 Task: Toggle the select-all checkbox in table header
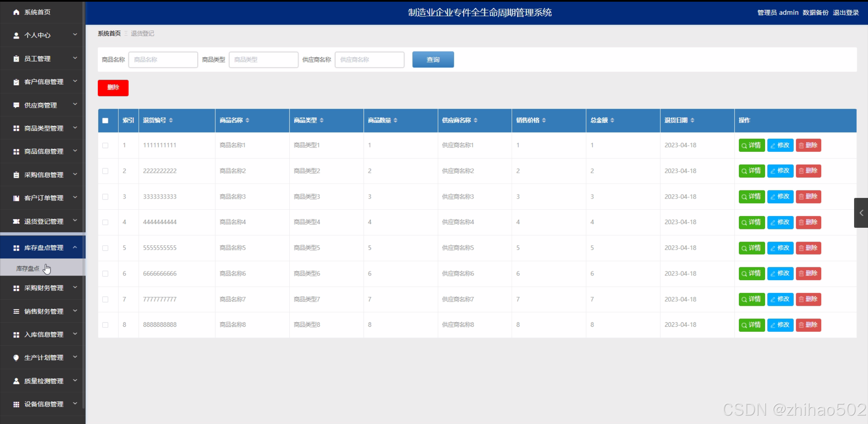(105, 121)
